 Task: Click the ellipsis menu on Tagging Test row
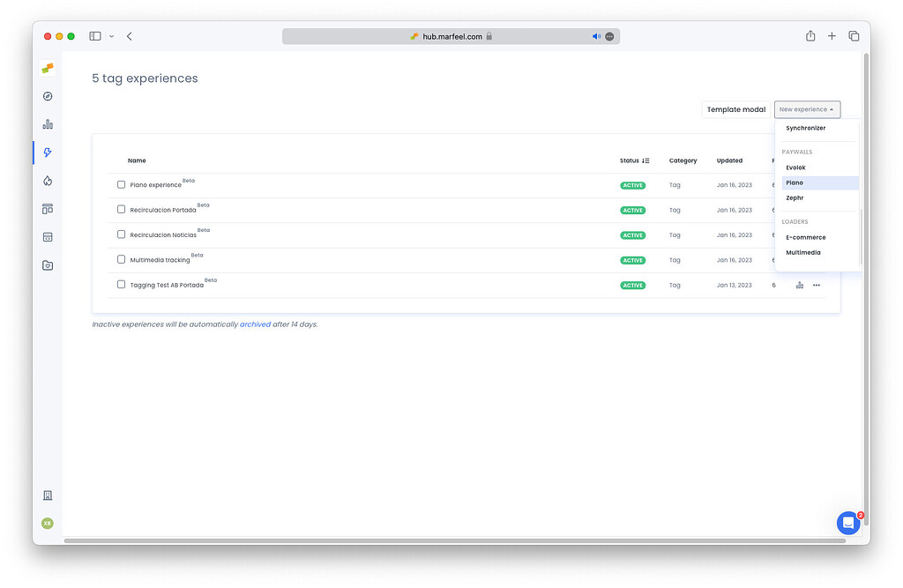[x=816, y=285]
